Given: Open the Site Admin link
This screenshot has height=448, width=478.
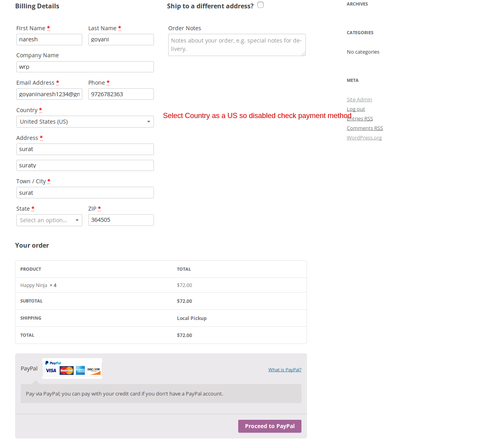Looking at the screenshot, I should point(359,99).
